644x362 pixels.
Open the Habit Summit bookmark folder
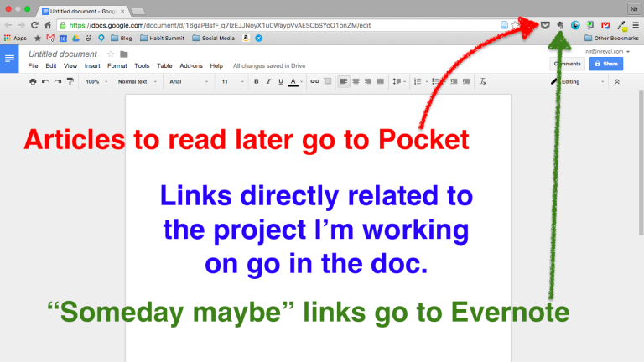(x=162, y=39)
